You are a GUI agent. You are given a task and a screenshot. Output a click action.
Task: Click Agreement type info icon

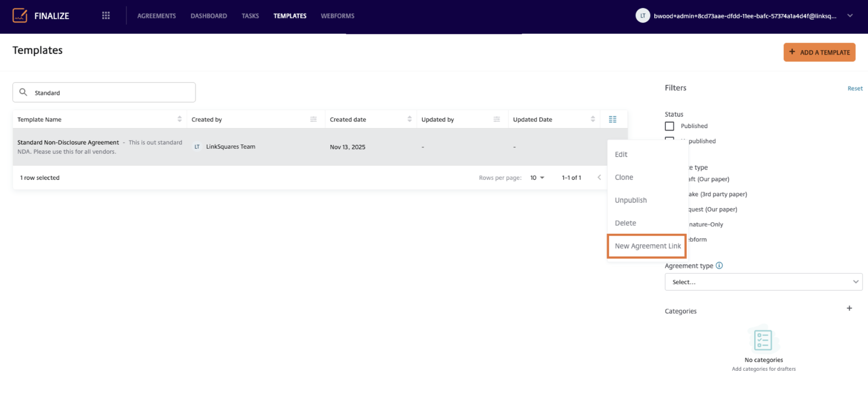point(719,265)
